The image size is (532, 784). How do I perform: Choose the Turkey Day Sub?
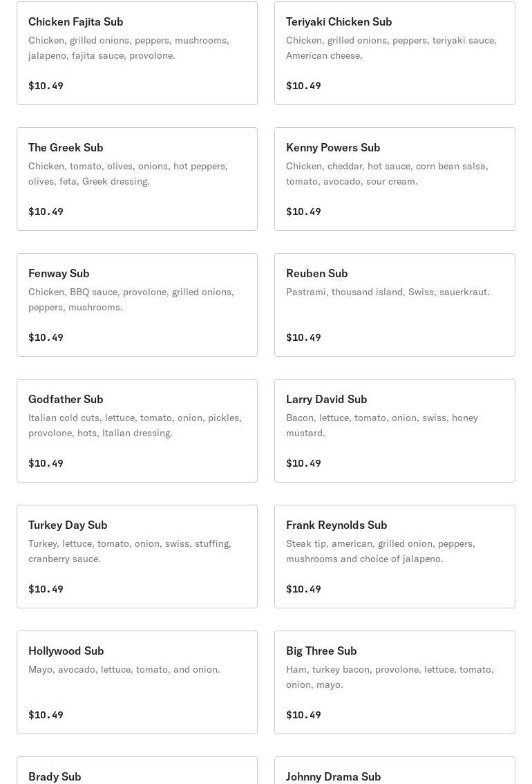[x=137, y=557]
